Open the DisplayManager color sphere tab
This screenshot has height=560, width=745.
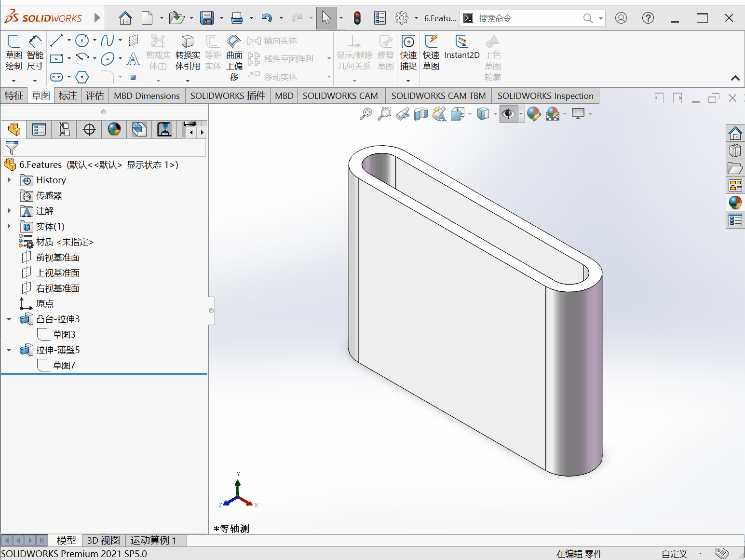(114, 129)
